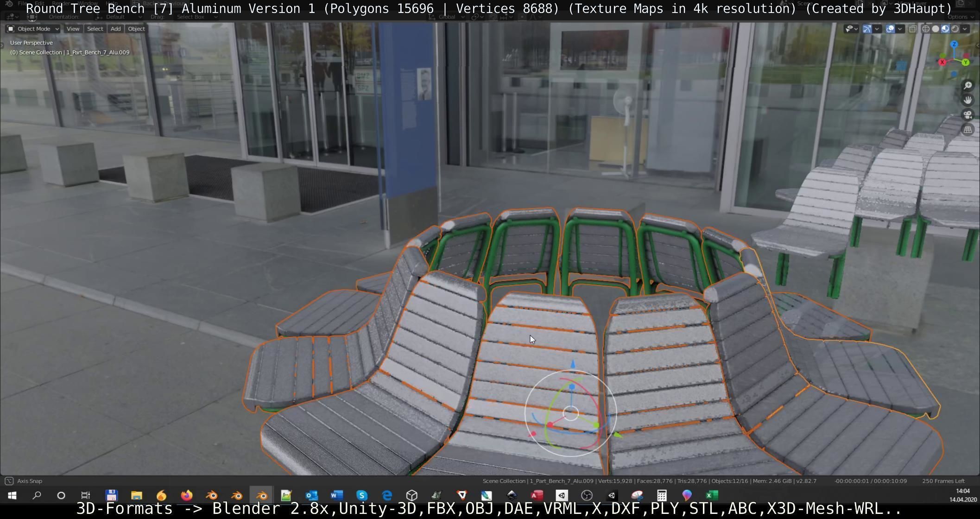Open the Object Mode dropdown
This screenshot has width=980, height=519.
33,29
